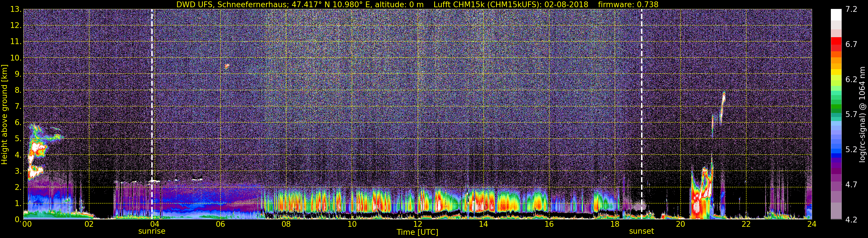
Task: Click the height axis tick '3.'
Action: click(18, 171)
